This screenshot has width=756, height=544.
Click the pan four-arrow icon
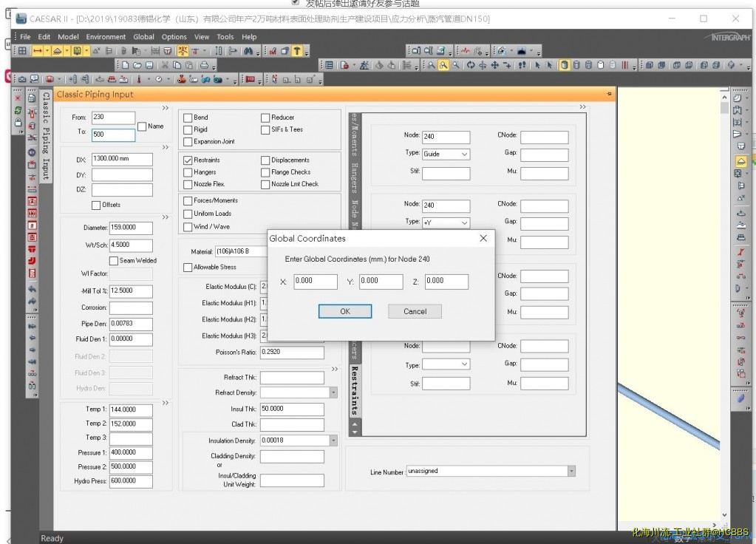494,65
